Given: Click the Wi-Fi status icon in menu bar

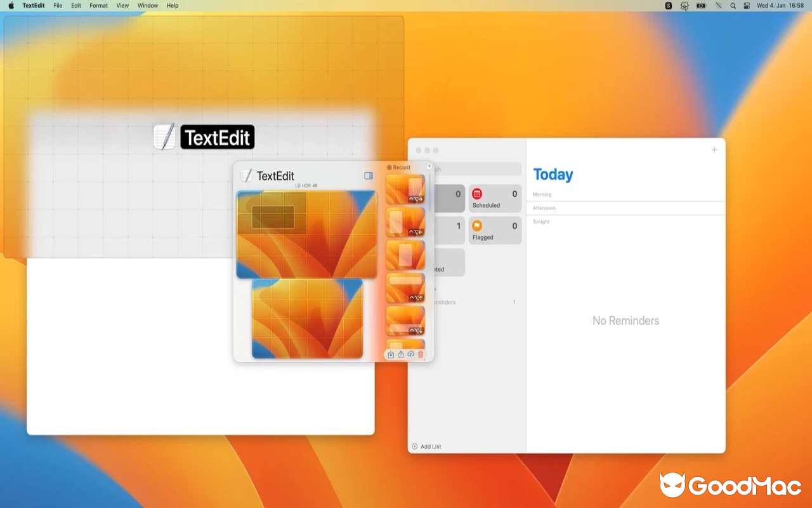Looking at the screenshot, I should (x=718, y=6).
